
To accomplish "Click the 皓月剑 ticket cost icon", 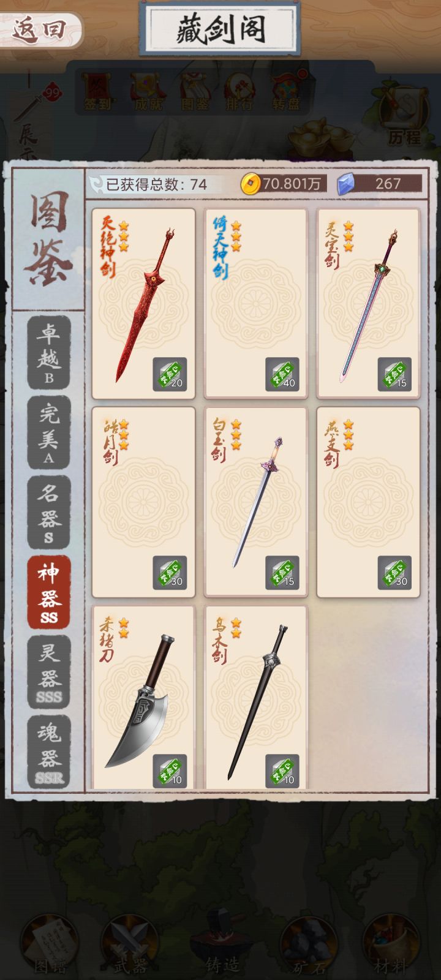I will [x=170, y=573].
